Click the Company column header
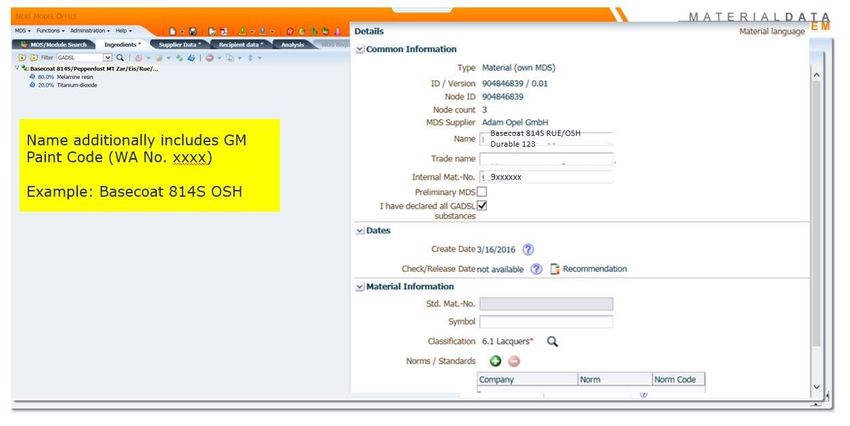This screenshot has width=850, height=426. click(x=527, y=379)
